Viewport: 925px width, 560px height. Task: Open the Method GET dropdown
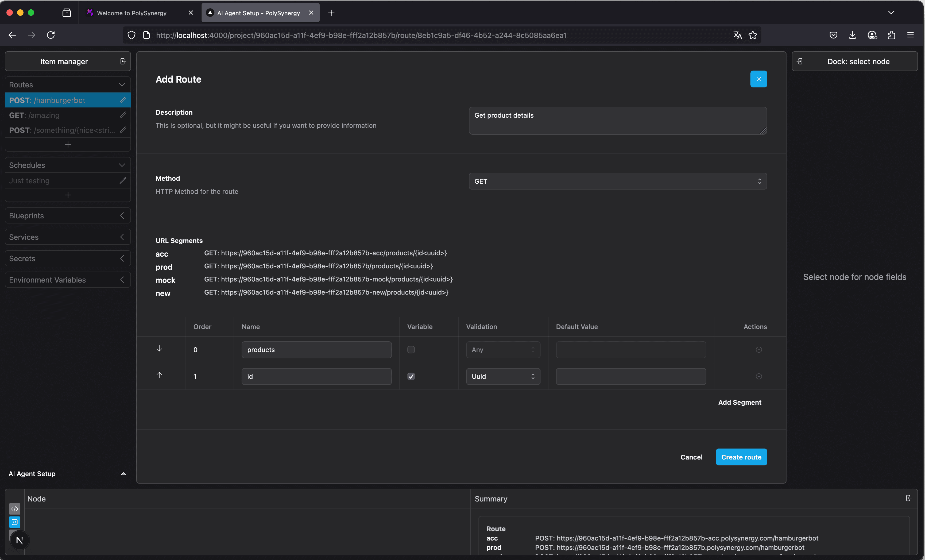tap(618, 181)
